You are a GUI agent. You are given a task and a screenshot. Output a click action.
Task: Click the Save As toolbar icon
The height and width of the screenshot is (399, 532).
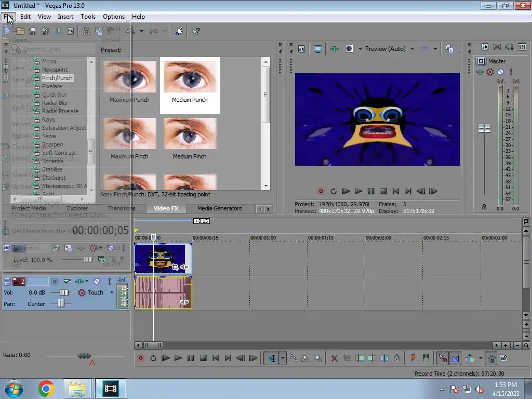(x=45, y=31)
